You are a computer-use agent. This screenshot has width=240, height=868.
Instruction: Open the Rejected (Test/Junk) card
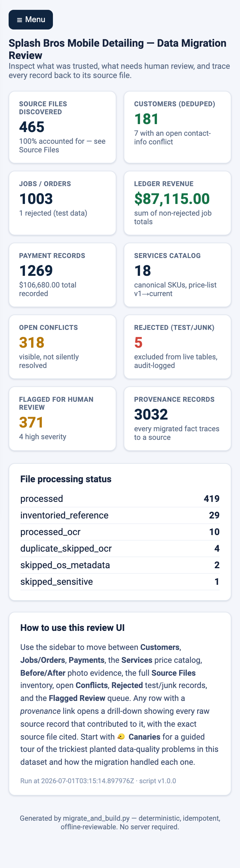pyautogui.click(x=178, y=347)
